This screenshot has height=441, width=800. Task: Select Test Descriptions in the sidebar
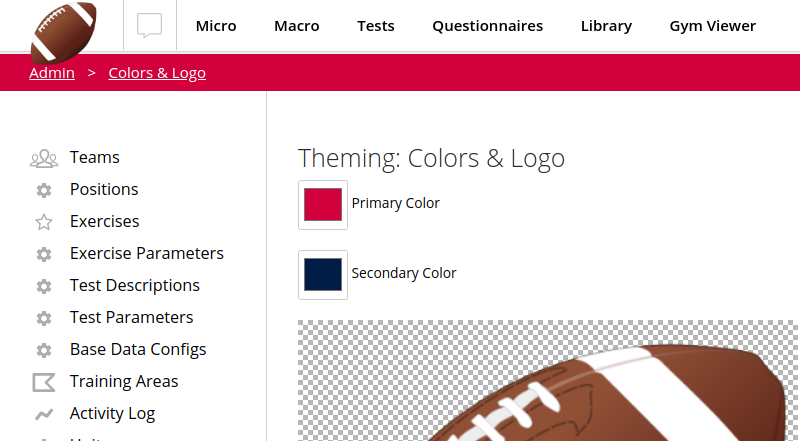click(135, 285)
